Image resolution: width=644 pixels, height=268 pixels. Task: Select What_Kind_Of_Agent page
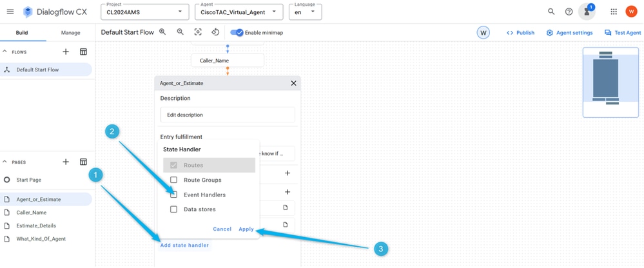[46, 239]
